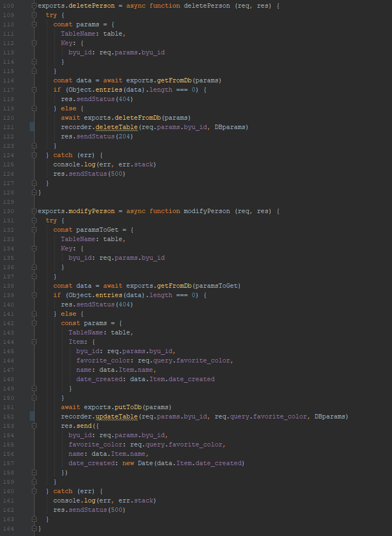Click the sendStatus(204) call
The height and width of the screenshot is (536, 392).
point(101,136)
